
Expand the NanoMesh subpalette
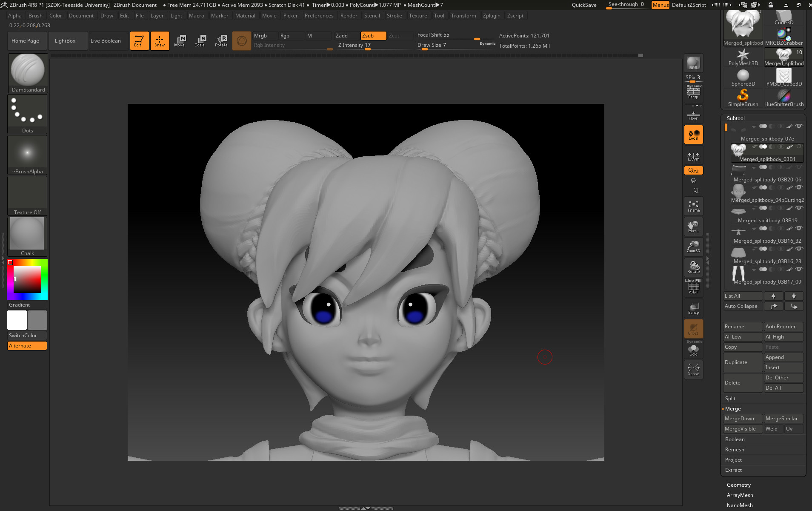click(740, 505)
